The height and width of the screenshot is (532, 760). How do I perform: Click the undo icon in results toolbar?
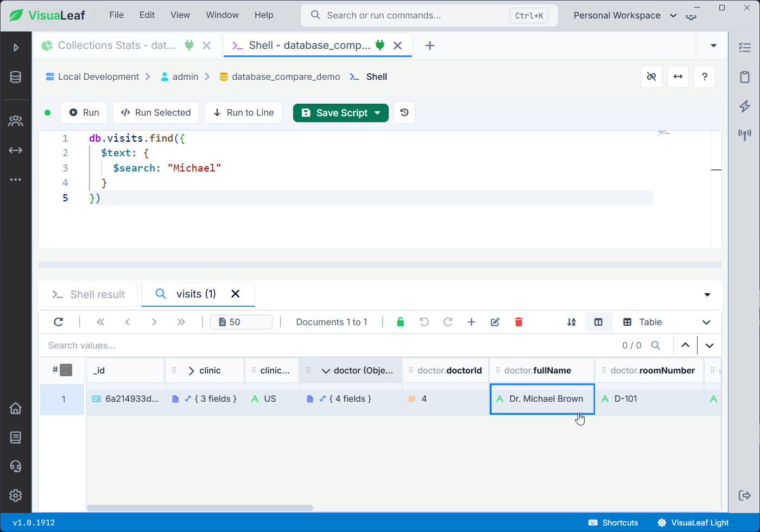coord(425,322)
